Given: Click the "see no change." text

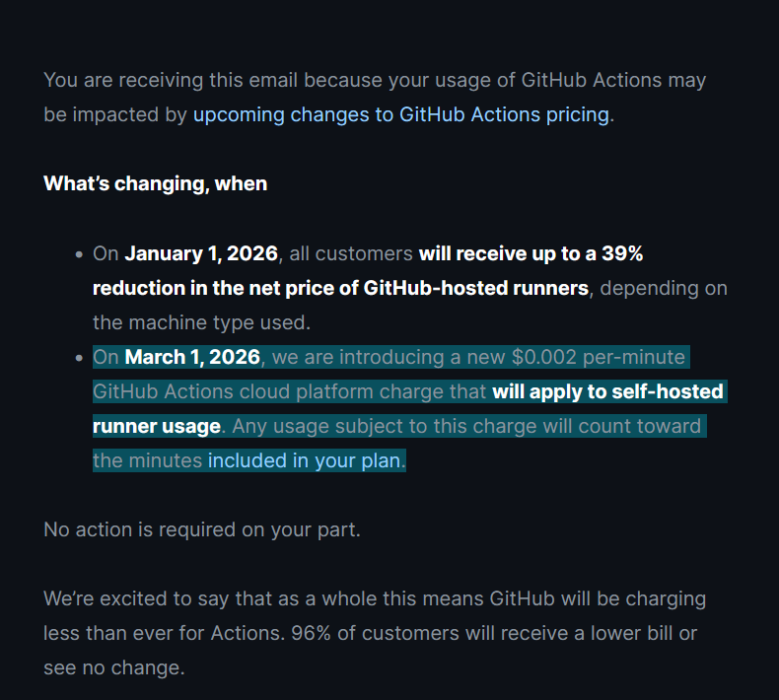Looking at the screenshot, I should click(x=113, y=667).
